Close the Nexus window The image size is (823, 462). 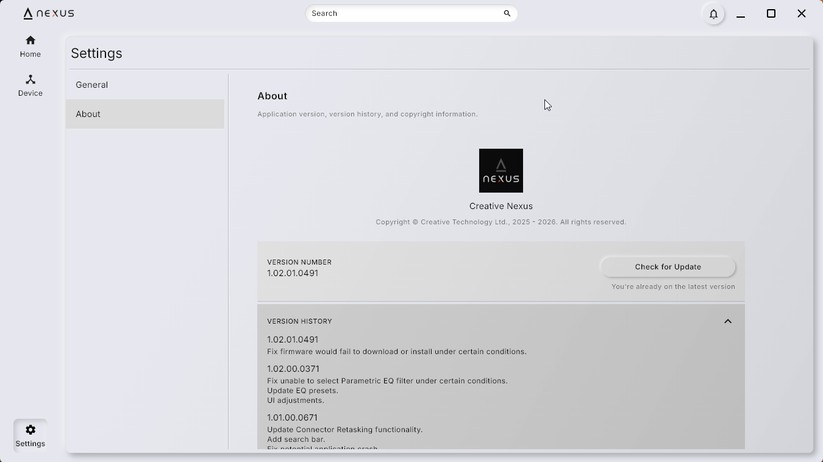[801, 14]
